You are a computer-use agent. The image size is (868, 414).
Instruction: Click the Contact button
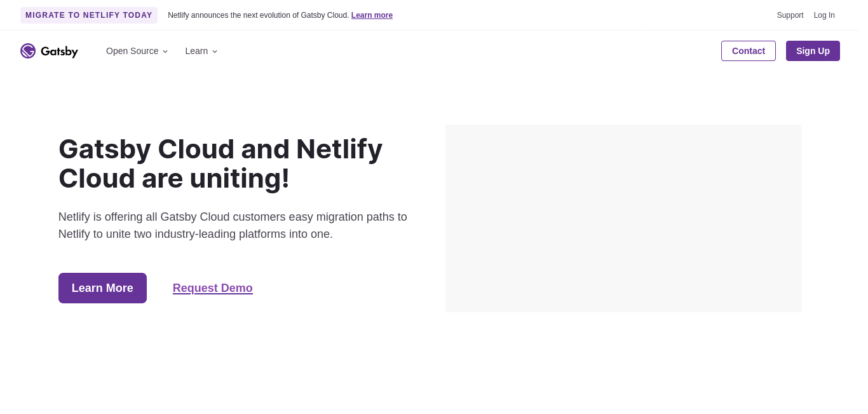click(749, 51)
